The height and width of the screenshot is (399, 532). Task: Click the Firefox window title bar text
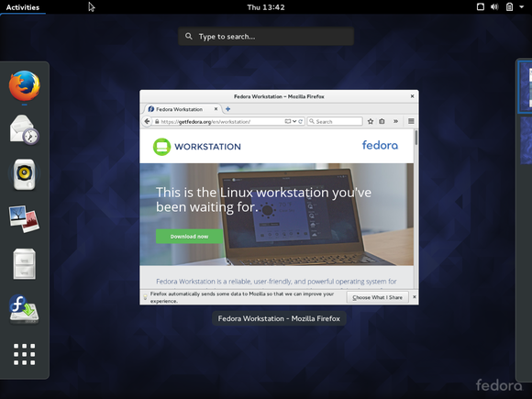279,96
